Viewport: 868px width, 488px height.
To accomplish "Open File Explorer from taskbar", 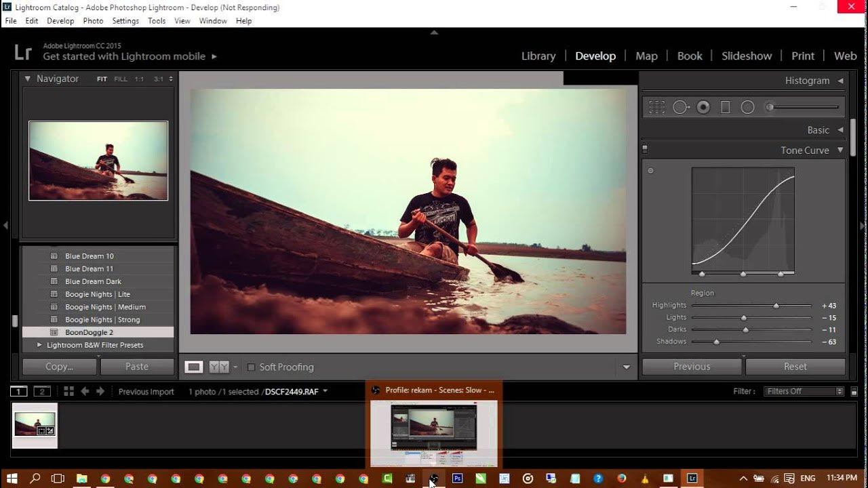I will [x=81, y=479].
